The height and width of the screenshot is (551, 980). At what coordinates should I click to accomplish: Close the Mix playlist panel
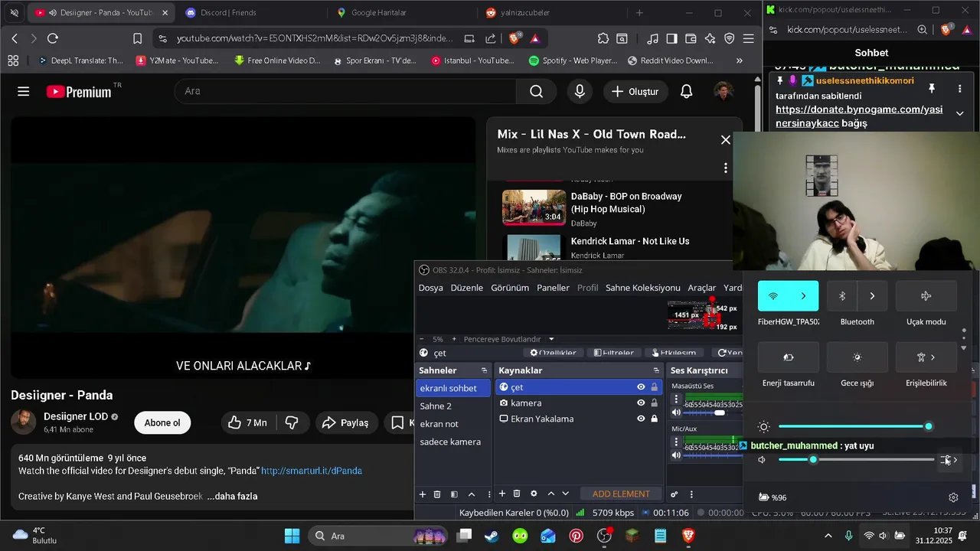[726, 140]
